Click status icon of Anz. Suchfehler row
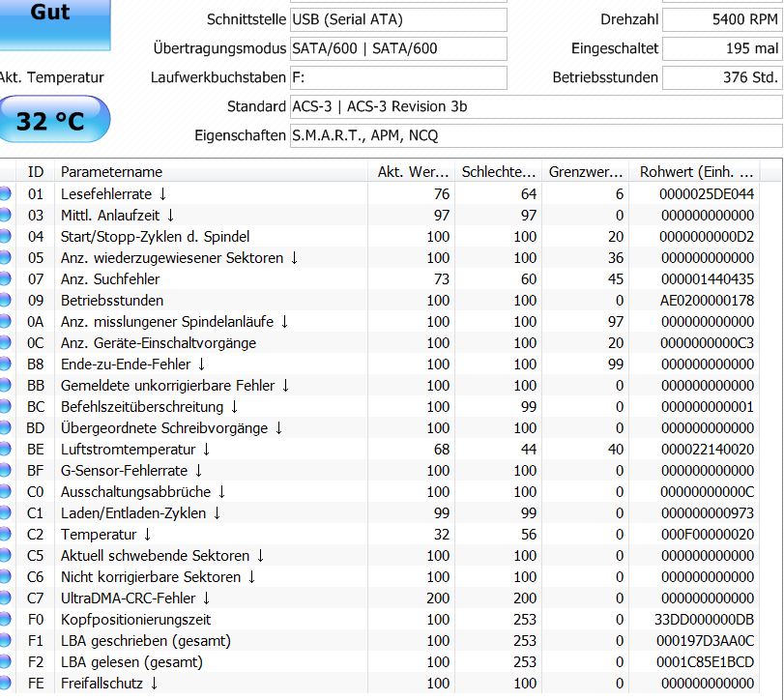Viewport: 784px width, 700px height. 5,278
